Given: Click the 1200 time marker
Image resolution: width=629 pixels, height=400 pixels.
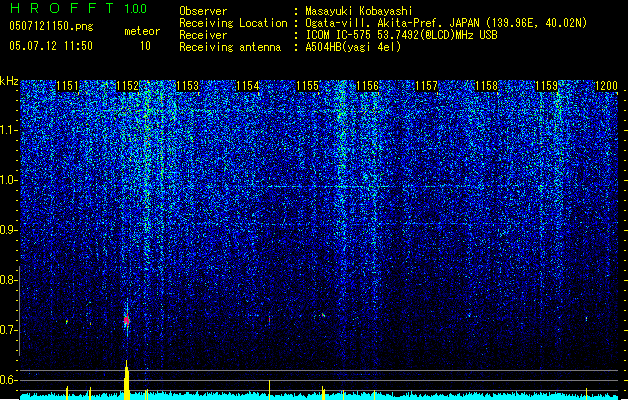Looking at the screenshot, I should (x=606, y=86).
